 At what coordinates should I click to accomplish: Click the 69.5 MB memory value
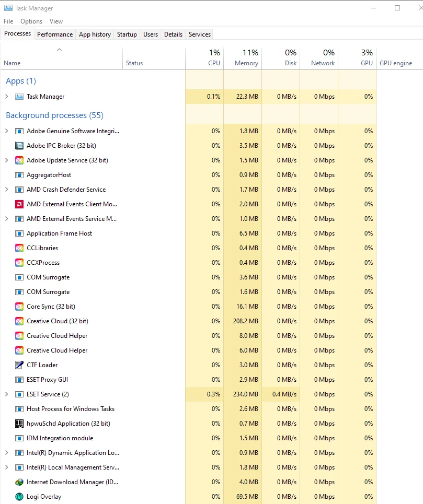click(x=247, y=497)
